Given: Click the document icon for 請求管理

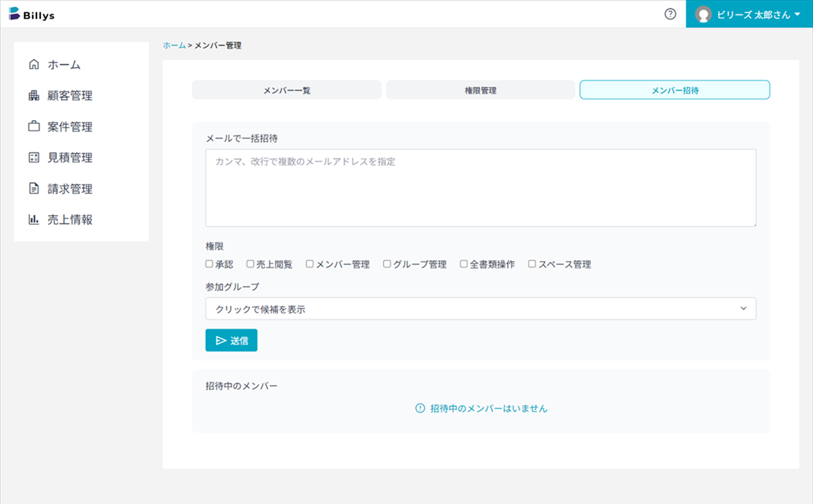Looking at the screenshot, I should point(34,189).
